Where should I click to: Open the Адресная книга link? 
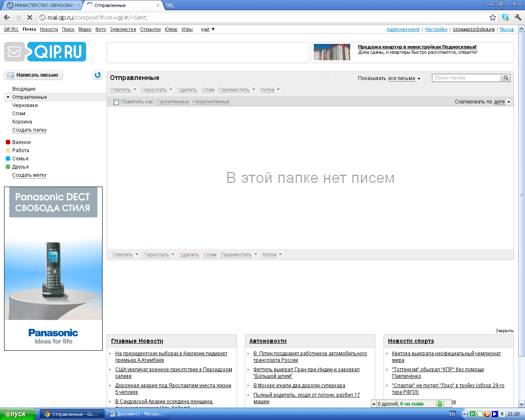point(403,29)
